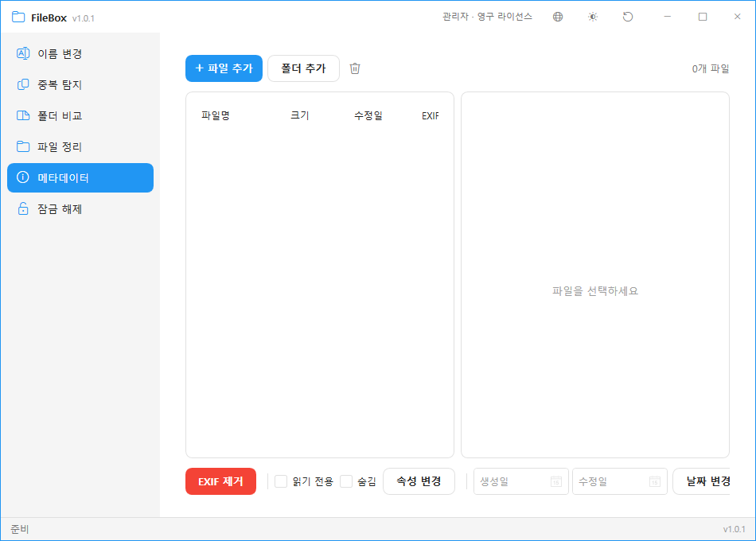Maximize the FileBox window

tap(703, 17)
